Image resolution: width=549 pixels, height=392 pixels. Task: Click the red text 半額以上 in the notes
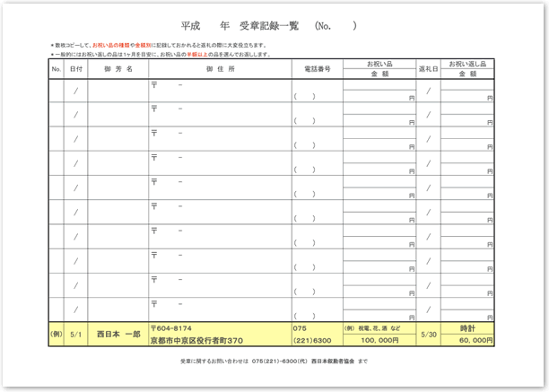196,54
